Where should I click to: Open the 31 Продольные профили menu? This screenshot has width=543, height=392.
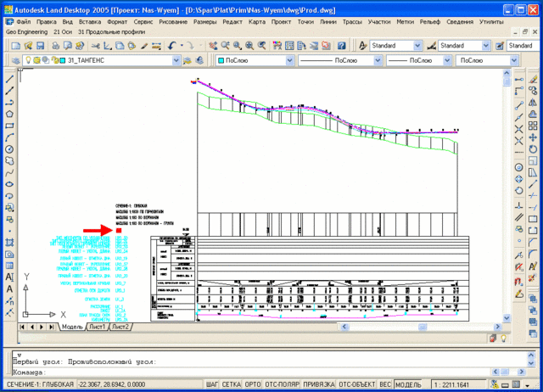click(111, 32)
